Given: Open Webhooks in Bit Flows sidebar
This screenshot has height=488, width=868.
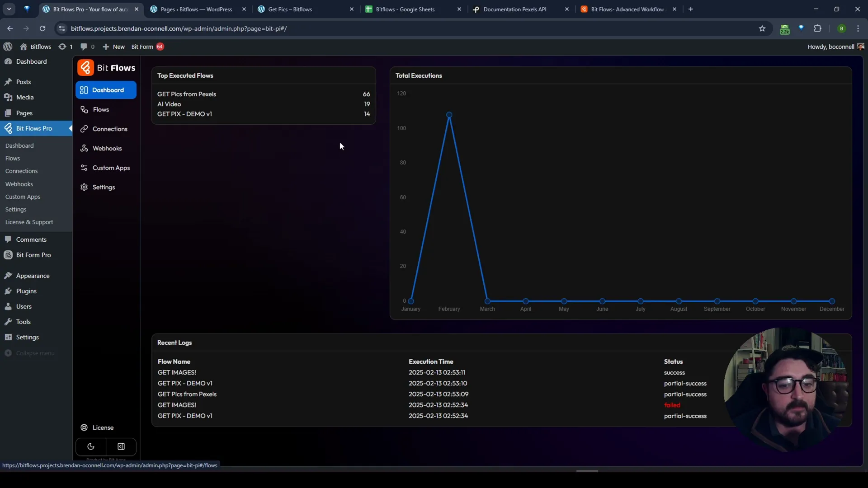Looking at the screenshot, I should (x=106, y=148).
